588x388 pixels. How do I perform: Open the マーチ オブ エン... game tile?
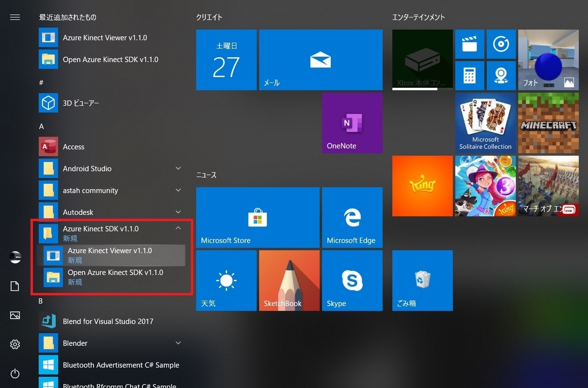tap(548, 186)
